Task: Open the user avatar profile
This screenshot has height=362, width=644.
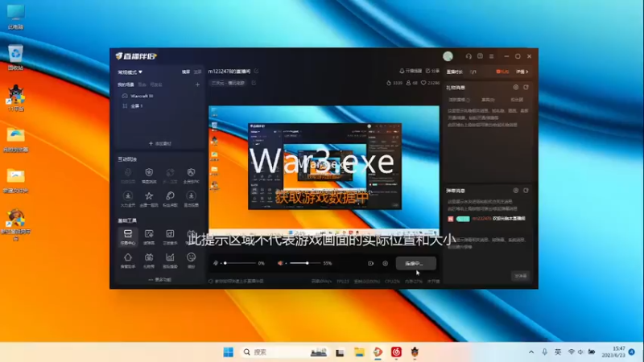Action: coord(448,56)
